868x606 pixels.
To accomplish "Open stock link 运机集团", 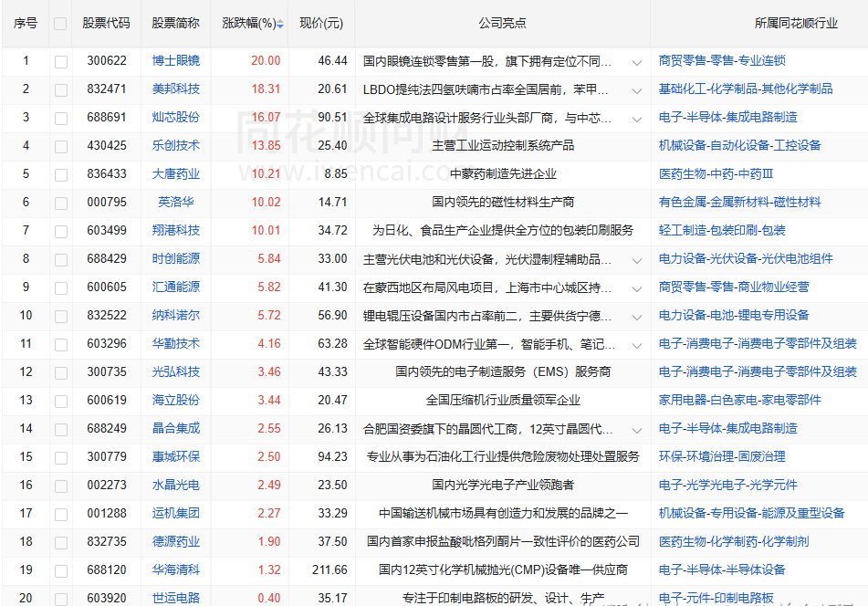I will [x=175, y=514].
